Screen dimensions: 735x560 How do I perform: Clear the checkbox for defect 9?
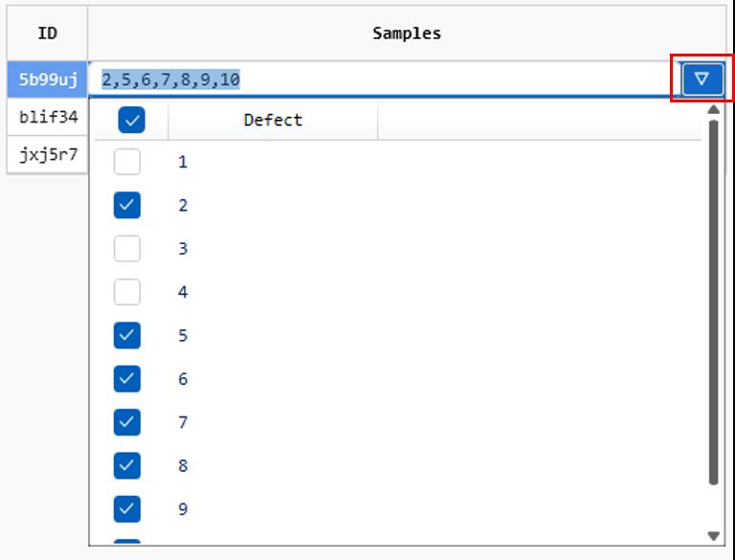[127, 509]
